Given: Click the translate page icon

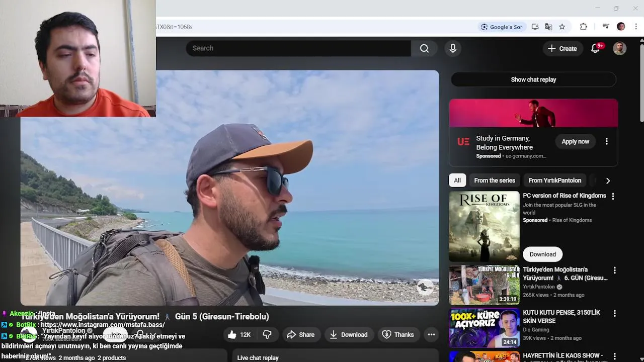Looking at the screenshot, I should tap(548, 27).
